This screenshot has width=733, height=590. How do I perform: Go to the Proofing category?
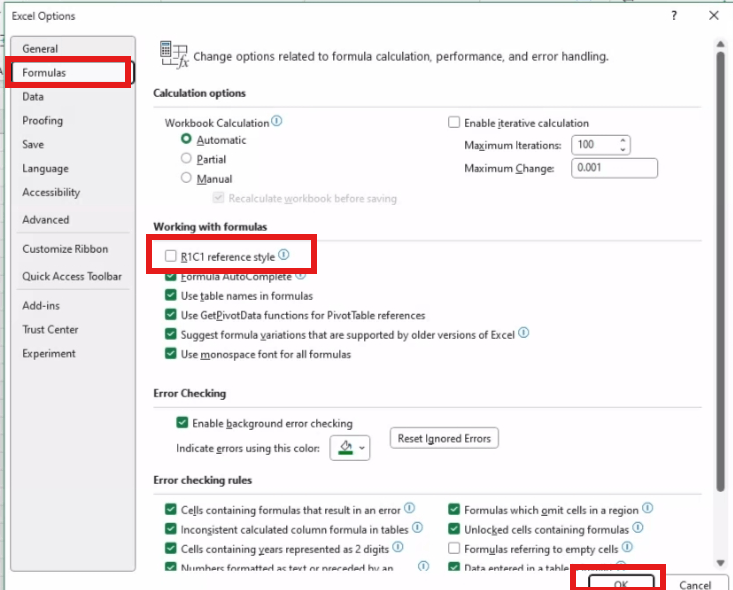43,121
